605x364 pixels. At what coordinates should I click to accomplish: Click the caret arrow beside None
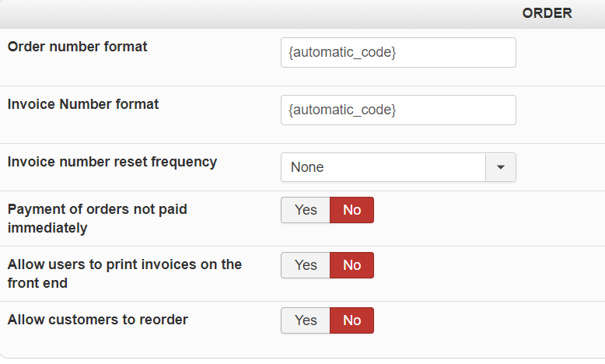click(501, 167)
